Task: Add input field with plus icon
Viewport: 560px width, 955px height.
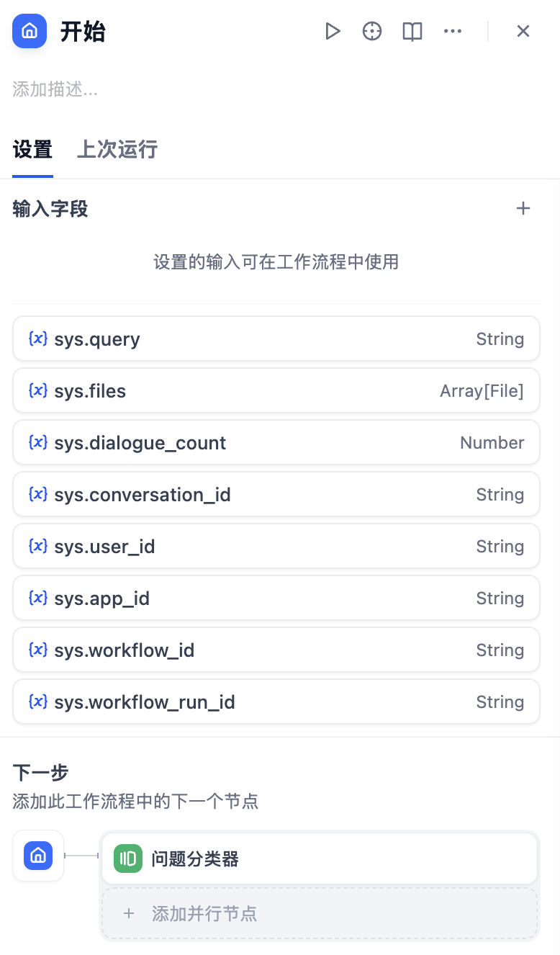Action: [523, 209]
